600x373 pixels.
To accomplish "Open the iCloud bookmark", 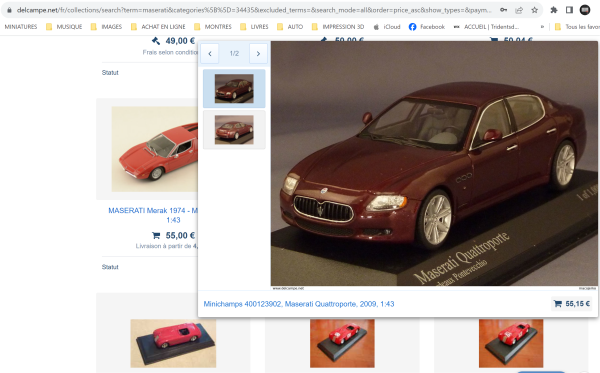I will (x=387, y=27).
